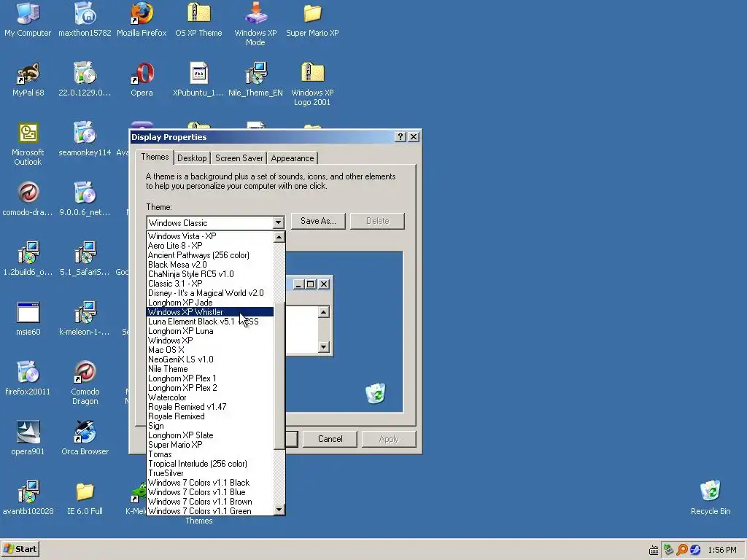Click the orange magnifier tray icon
Image resolution: width=747 pixels, height=560 pixels.
(682, 550)
